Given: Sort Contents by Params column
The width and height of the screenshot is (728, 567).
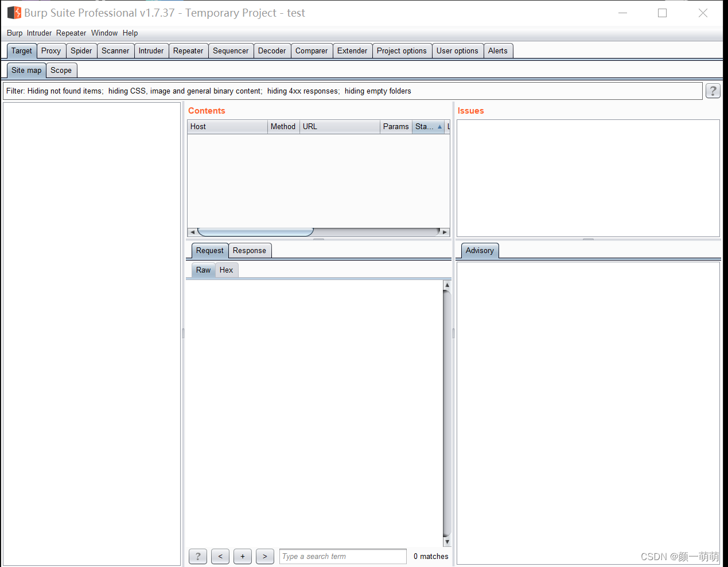Looking at the screenshot, I should tap(396, 126).
